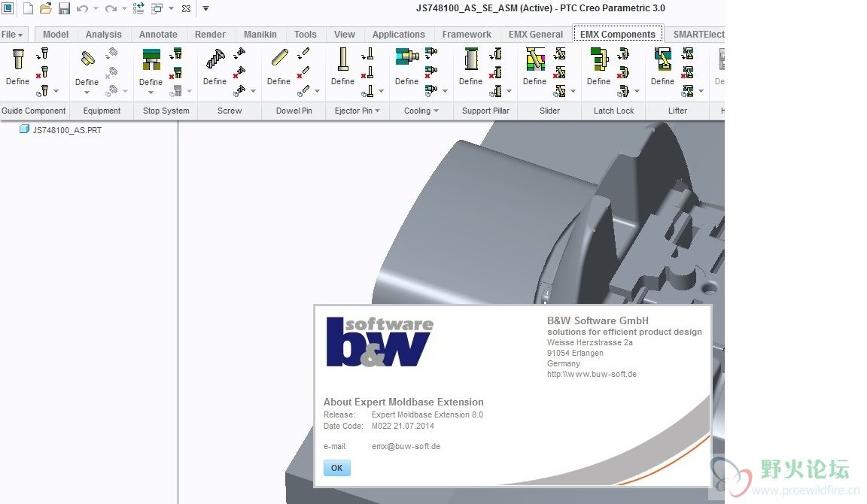Viewport: 867px width, 504px height.
Task: Switch to the Model ribbon tab
Action: [56, 35]
